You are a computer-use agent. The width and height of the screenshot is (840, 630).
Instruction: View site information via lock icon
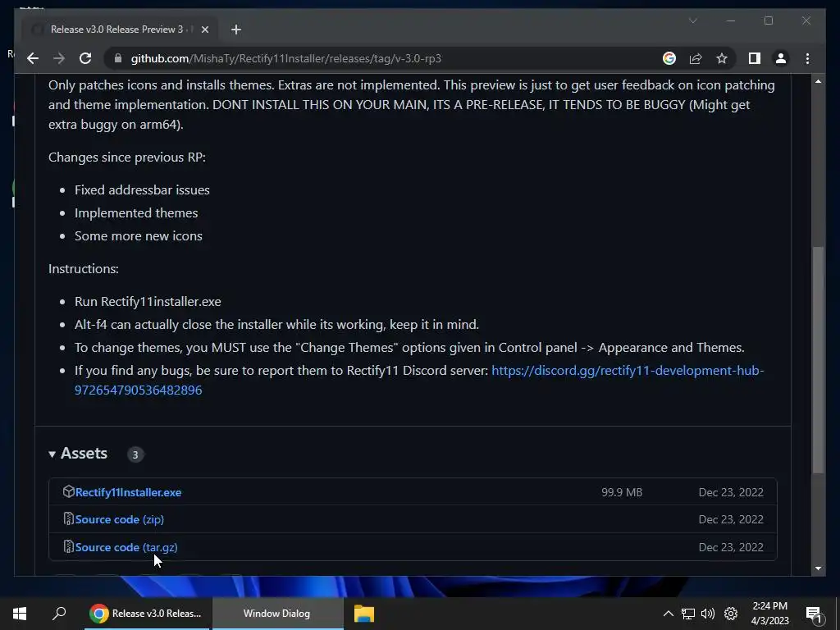pos(118,58)
